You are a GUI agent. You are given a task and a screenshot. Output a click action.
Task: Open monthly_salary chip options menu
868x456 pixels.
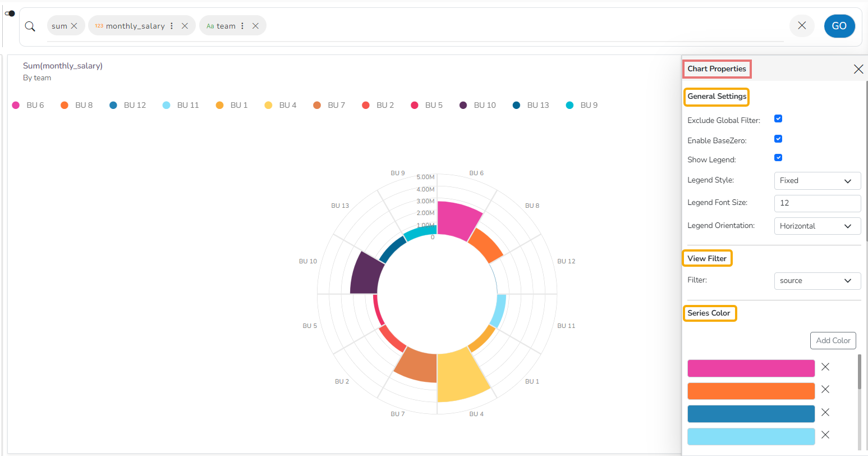tap(172, 26)
